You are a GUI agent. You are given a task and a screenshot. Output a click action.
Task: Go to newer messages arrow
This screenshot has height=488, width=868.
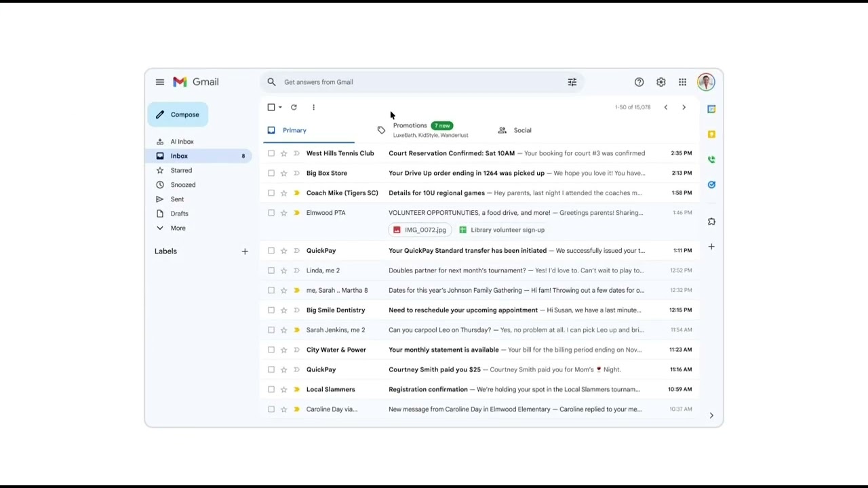tap(666, 107)
